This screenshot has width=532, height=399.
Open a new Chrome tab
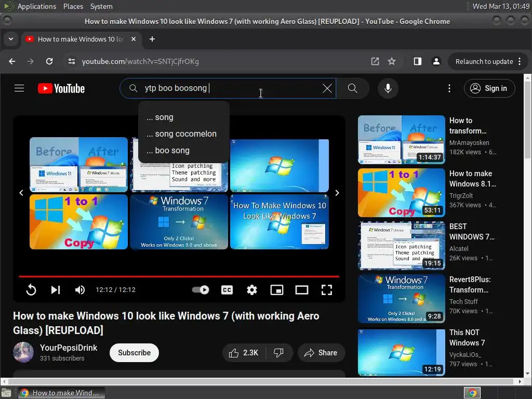point(152,39)
